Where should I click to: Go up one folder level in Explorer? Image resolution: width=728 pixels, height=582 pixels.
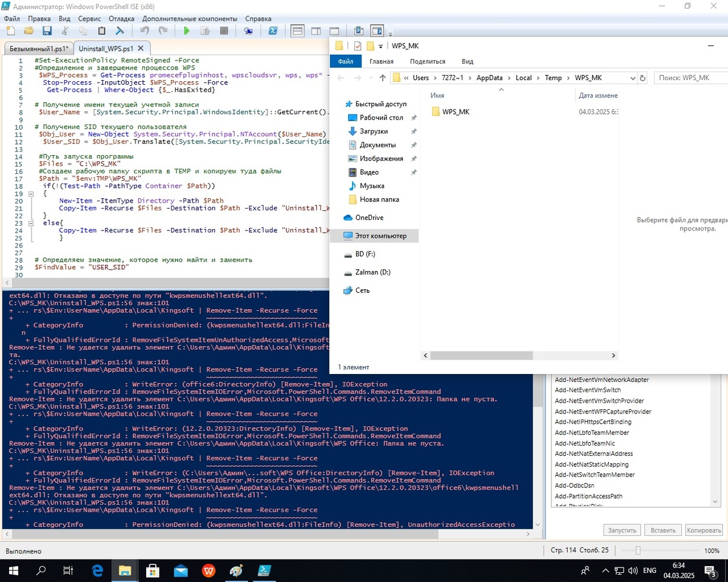coord(382,78)
